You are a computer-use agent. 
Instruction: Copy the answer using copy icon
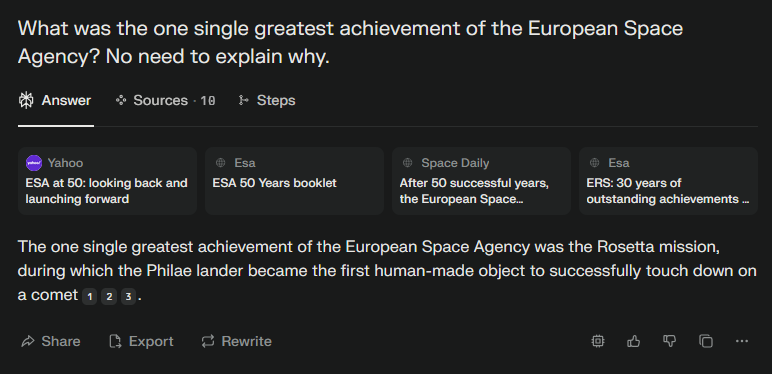(706, 341)
